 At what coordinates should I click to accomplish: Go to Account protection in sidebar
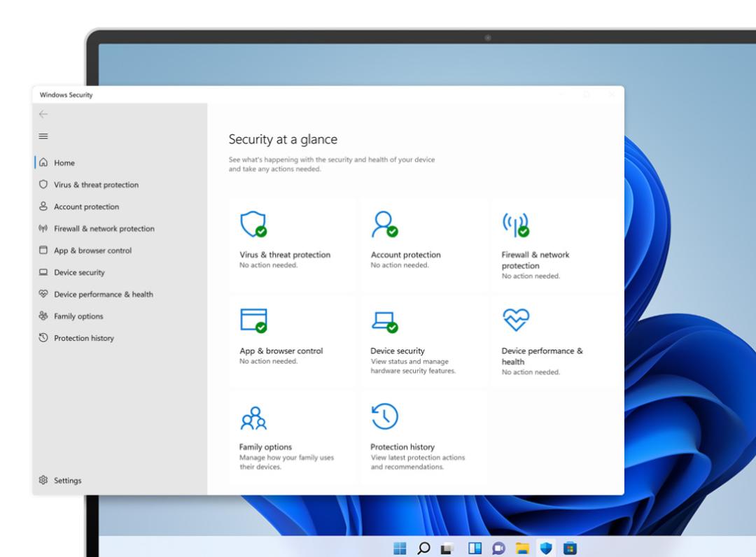(86, 207)
